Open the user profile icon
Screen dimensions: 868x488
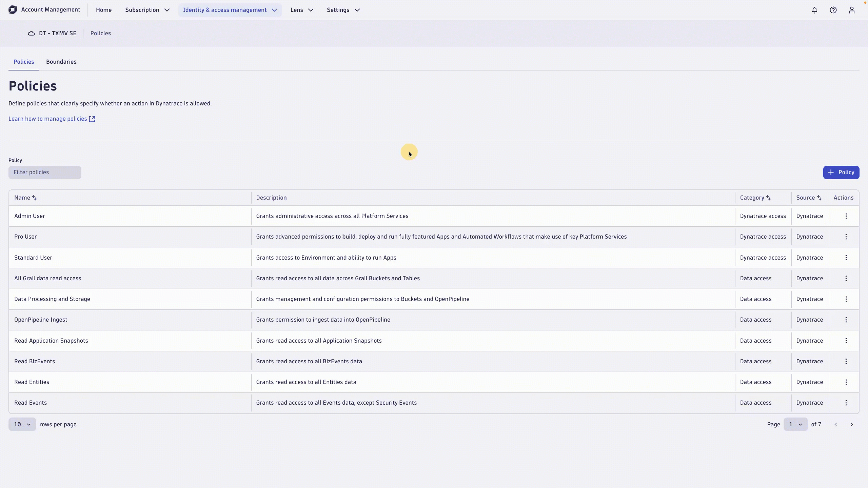pyautogui.click(x=852, y=10)
